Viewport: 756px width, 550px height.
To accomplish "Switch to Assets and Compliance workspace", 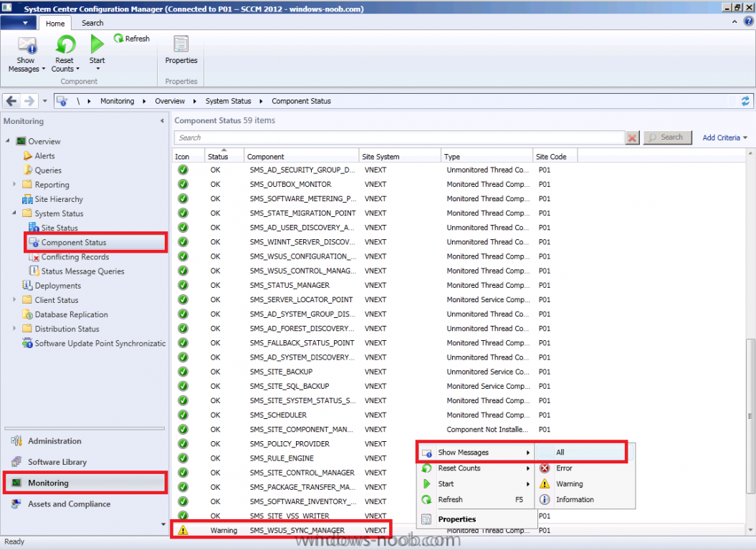I will coord(69,503).
